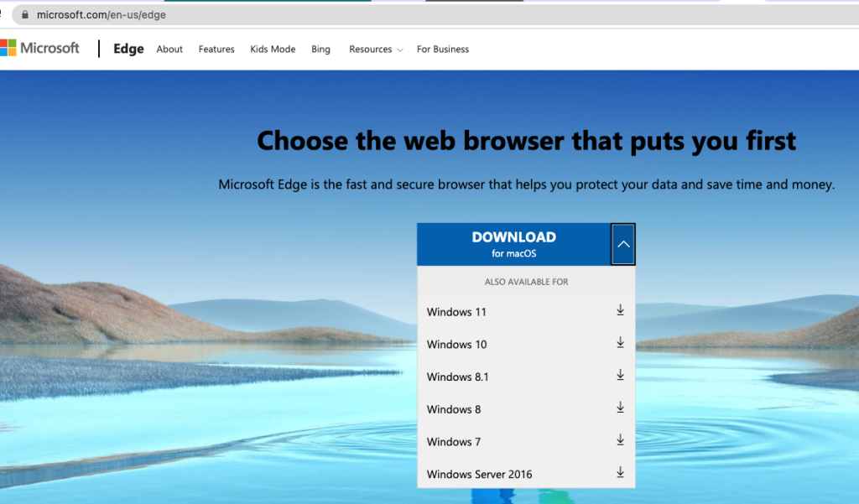Click the padlock icon in address bar

click(24, 14)
